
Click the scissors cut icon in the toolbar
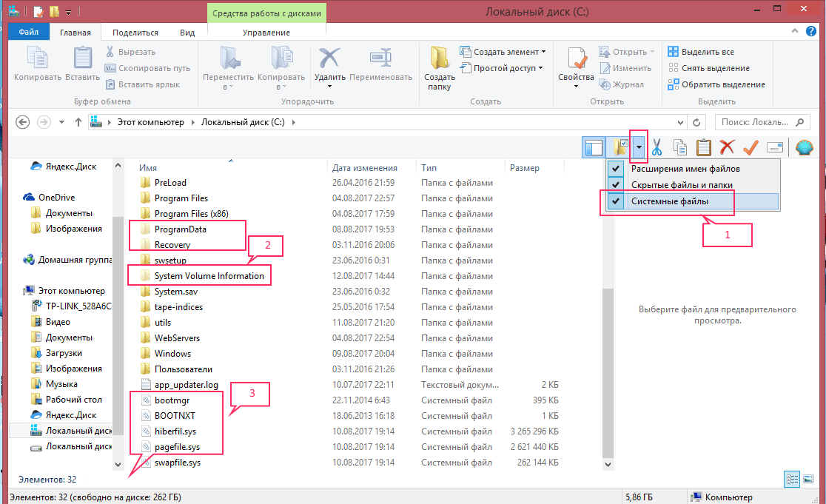[656, 147]
